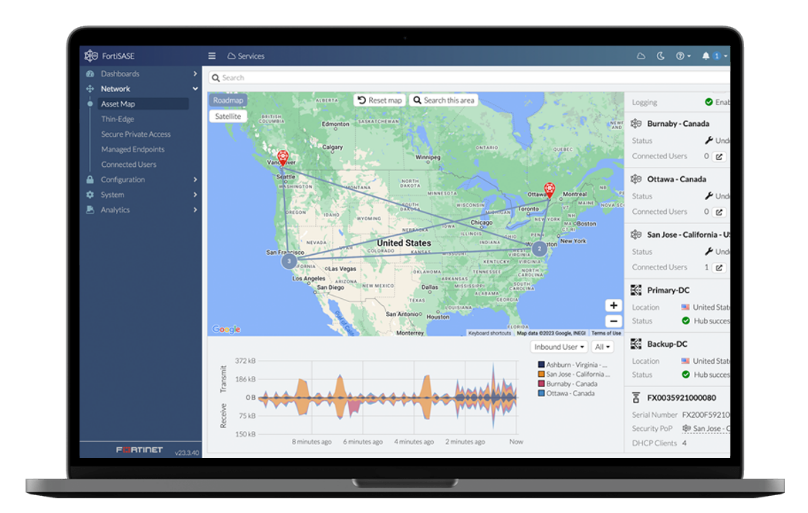Click the Primary-DC hub icon
Screen dimensions: 808x513
tap(636, 290)
